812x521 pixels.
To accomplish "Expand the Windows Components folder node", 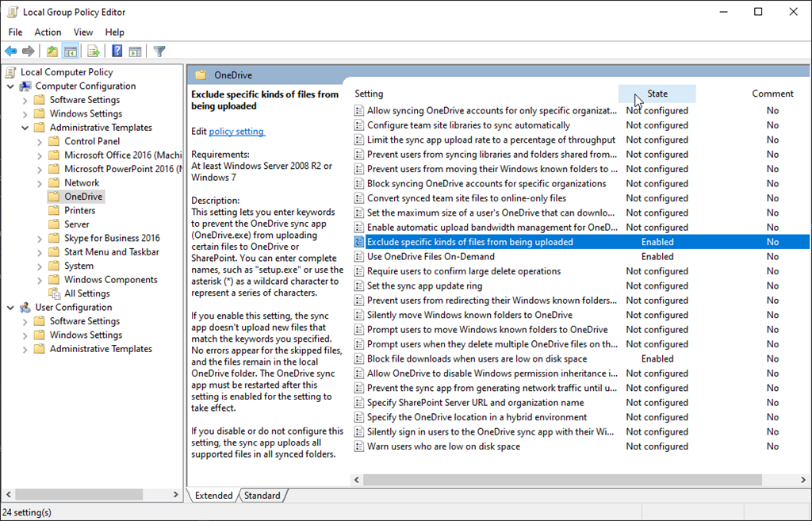I will (x=40, y=280).
